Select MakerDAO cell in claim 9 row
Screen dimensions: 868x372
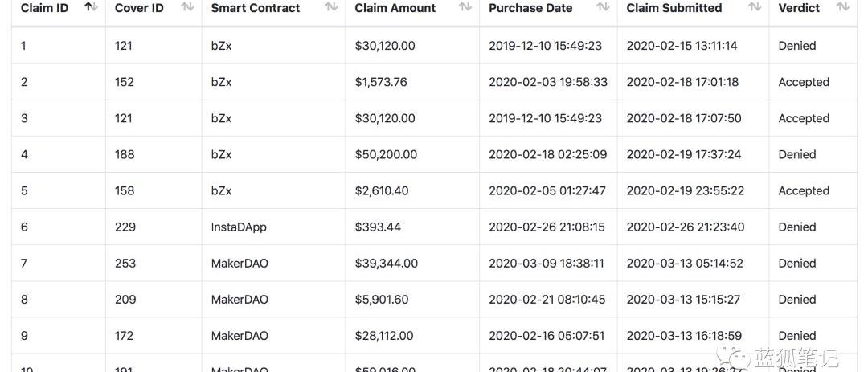240,335
